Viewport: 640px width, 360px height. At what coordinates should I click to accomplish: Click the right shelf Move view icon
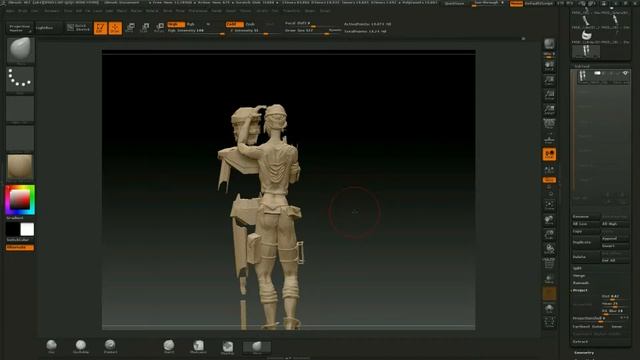[549, 220]
